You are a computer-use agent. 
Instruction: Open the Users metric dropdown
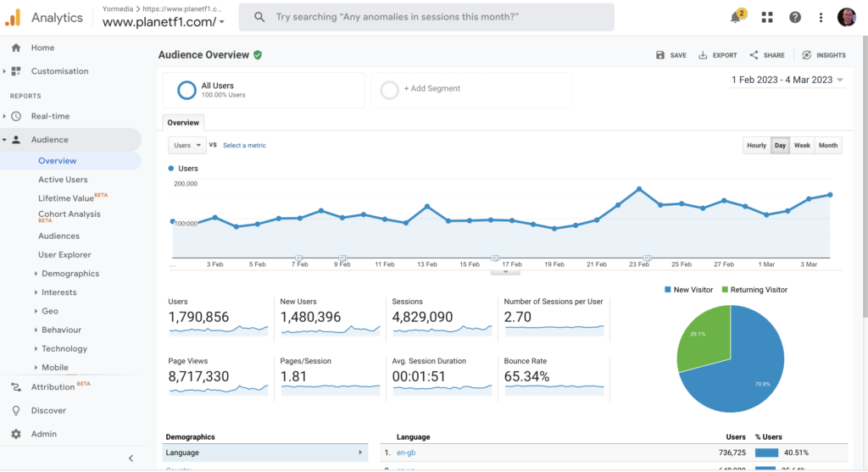pos(187,145)
